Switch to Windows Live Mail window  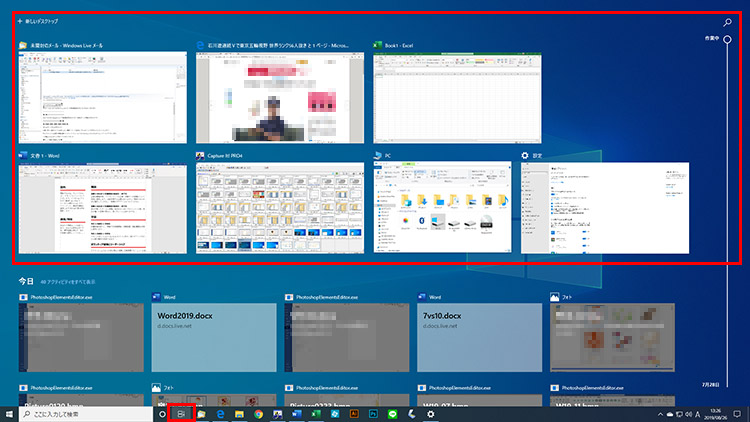pos(100,98)
